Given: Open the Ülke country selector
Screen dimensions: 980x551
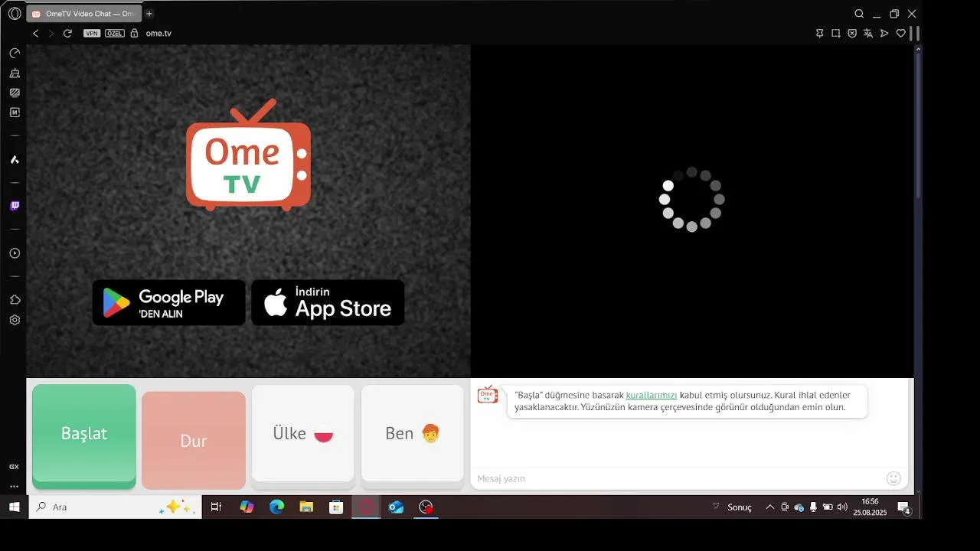Looking at the screenshot, I should coord(303,436).
